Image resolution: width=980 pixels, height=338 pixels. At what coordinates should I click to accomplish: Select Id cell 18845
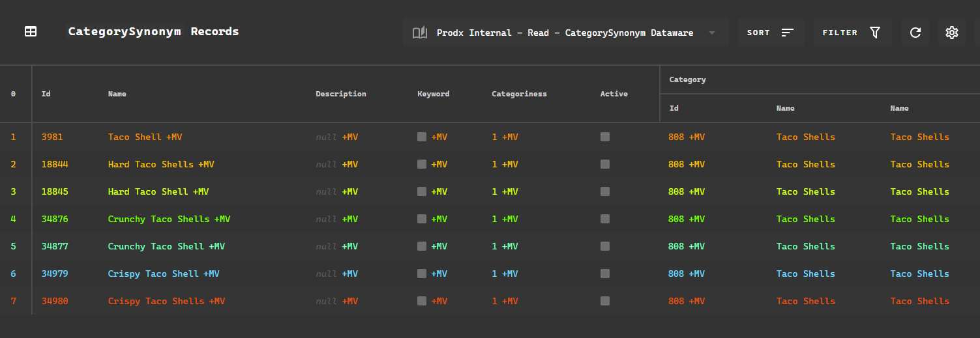pyautogui.click(x=55, y=191)
